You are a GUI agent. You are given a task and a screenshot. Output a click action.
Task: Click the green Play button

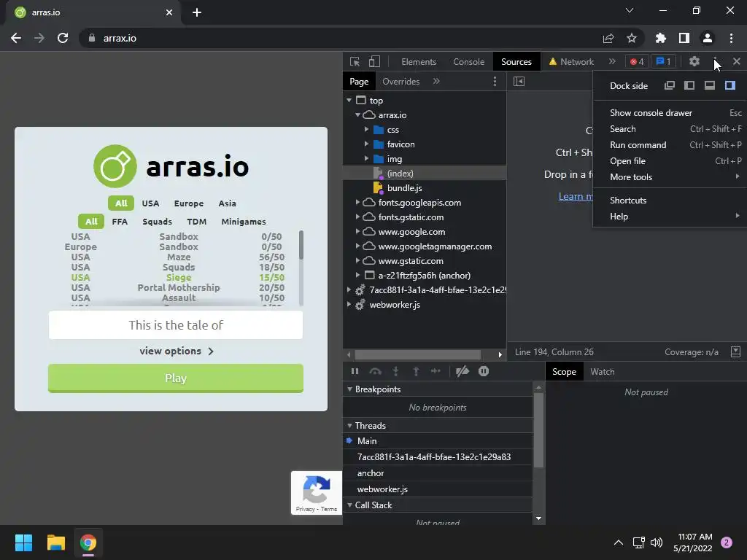[176, 378]
